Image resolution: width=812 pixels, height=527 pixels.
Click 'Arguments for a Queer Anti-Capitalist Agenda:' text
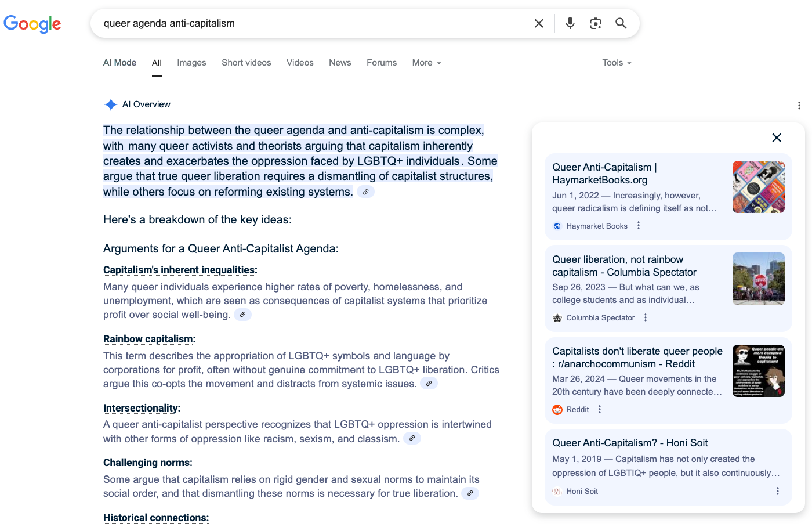pos(220,248)
